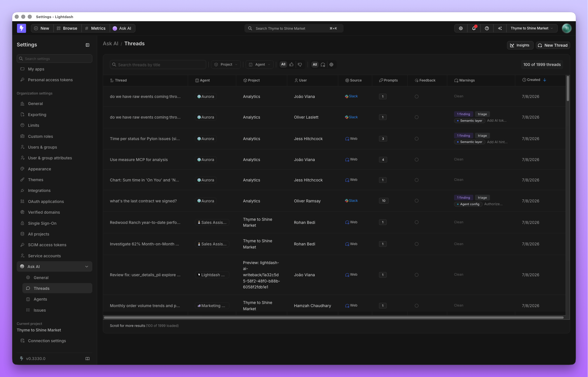Viewport: 588px width, 377px height.
Task: Go to Threads under Ask AI settings
Action: point(57,288)
